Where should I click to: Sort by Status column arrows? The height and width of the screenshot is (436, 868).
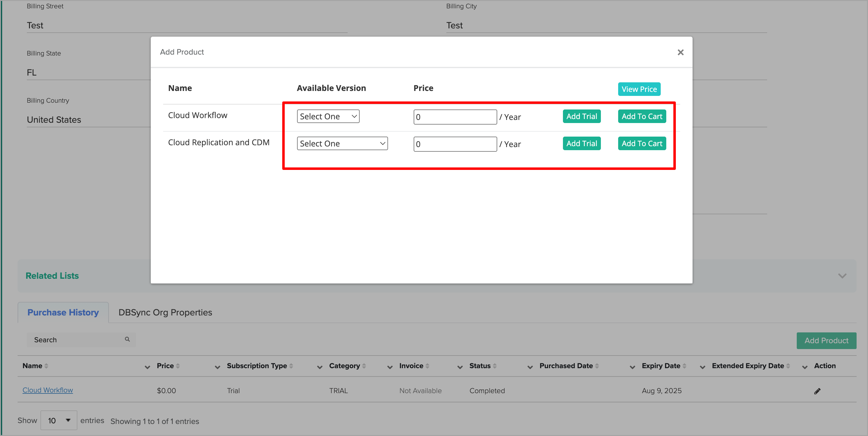495,366
